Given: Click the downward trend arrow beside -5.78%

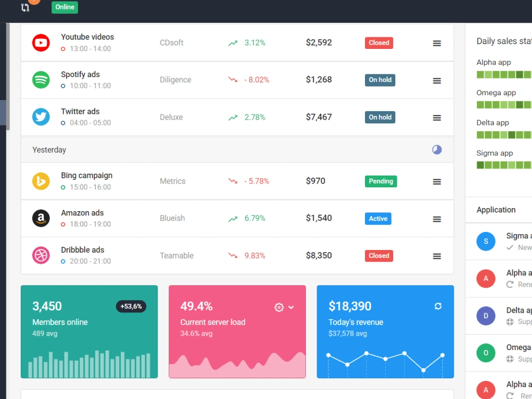Looking at the screenshot, I should click(x=233, y=181).
